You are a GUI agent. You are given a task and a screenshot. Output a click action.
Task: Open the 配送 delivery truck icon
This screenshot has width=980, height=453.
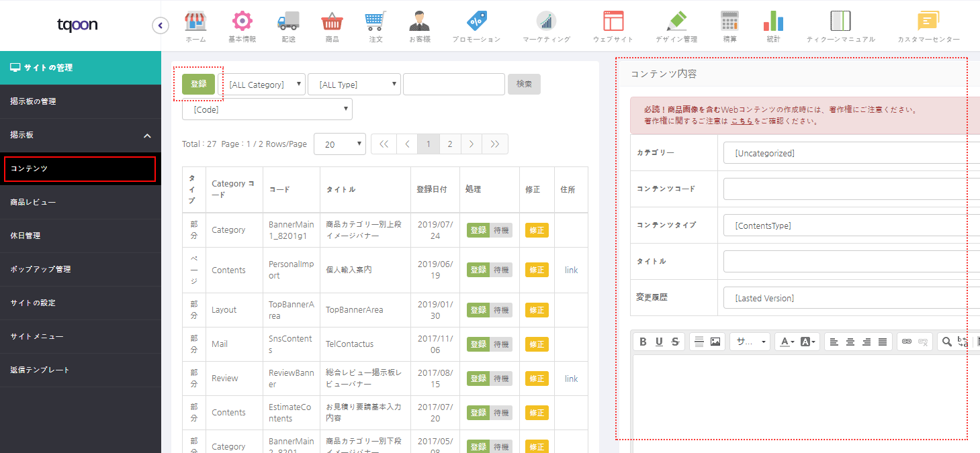287,21
